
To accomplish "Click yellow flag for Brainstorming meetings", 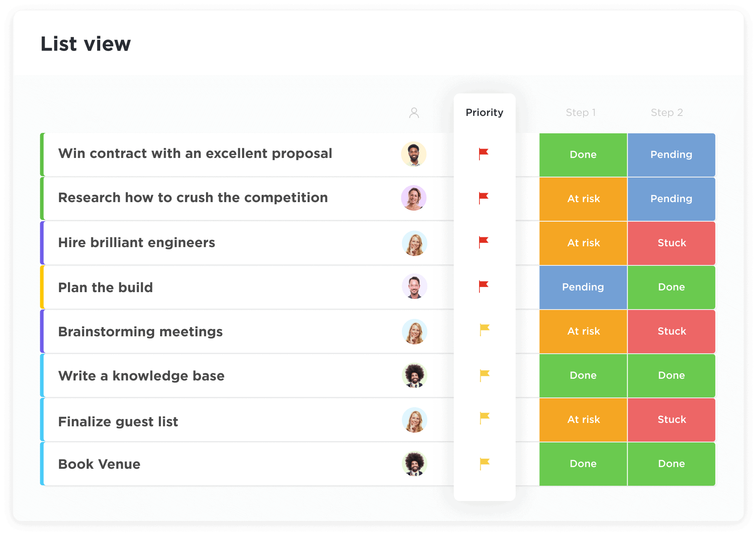I will tap(484, 330).
